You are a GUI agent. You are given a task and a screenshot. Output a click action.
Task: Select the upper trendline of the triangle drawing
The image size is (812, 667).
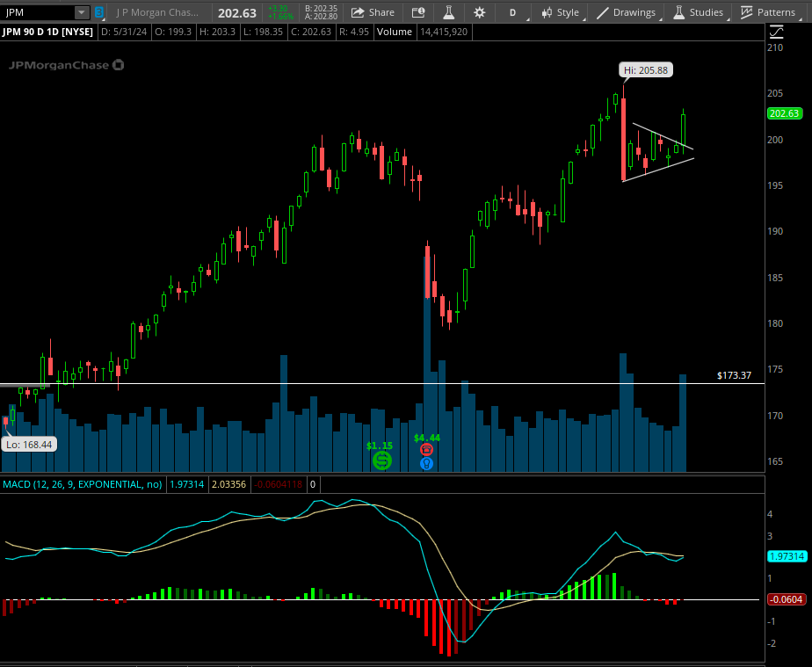tap(663, 136)
